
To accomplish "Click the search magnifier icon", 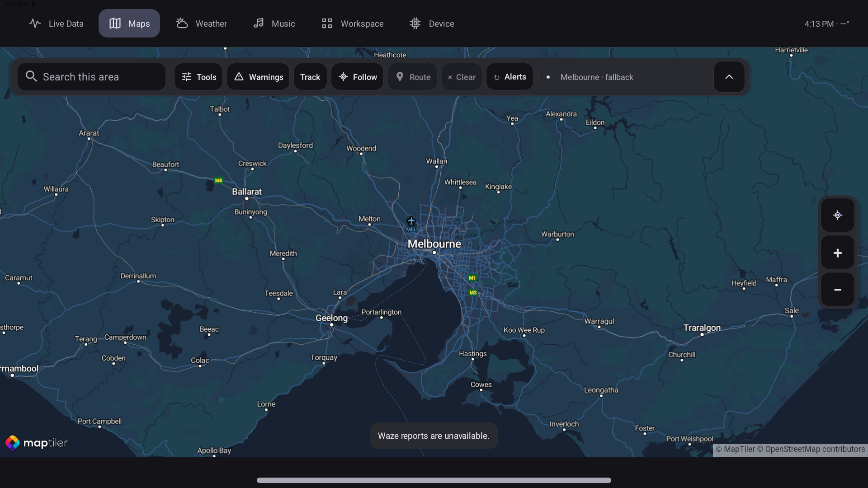I will click(x=31, y=76).
